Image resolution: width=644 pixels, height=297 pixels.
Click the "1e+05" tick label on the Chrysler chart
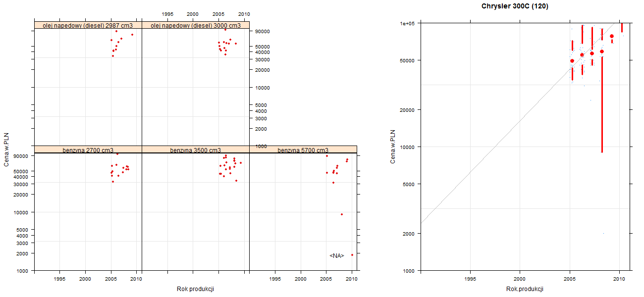[x=407, y=23]
